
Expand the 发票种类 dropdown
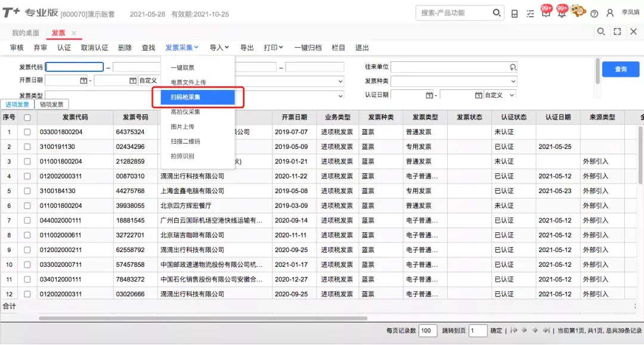point(454,81)
